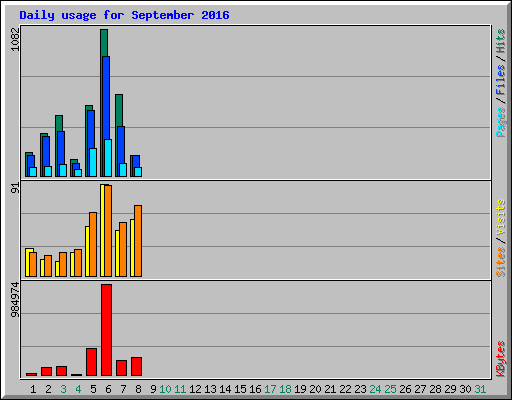Image resolution: width=512 pixels, height=400 pixels.
Task: Click the orange 'Sites' legend label
Action: (500, 262)
